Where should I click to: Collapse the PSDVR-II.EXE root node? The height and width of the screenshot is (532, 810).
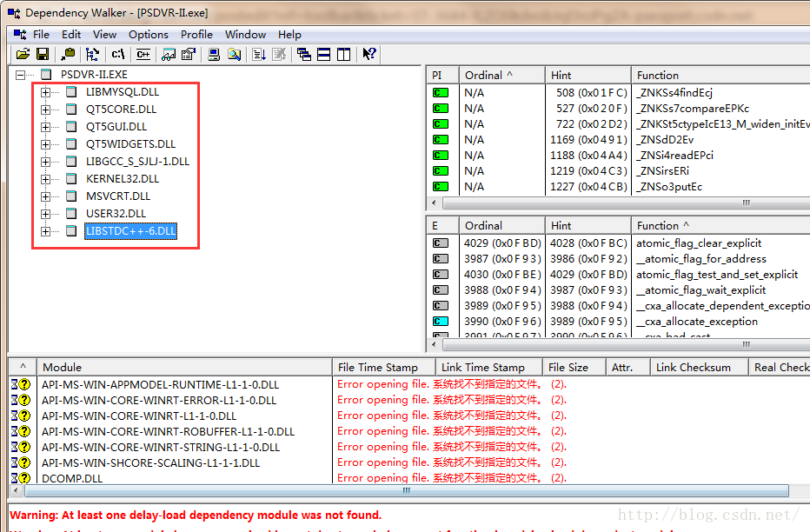[x=22, y=75]
